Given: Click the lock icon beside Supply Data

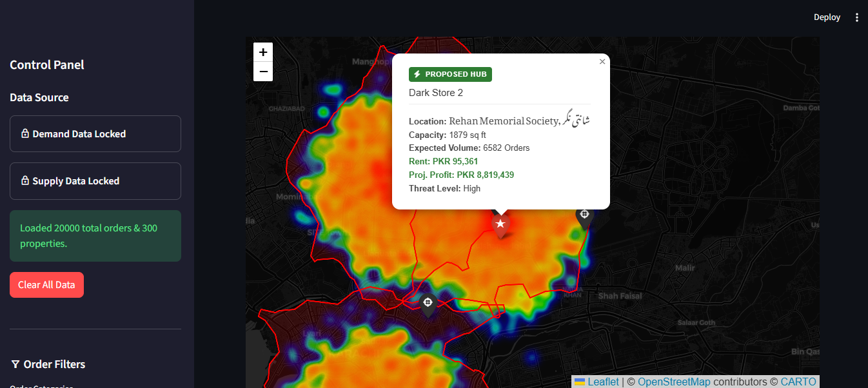Looking at the screenshot, I should (x=25, y=181).
